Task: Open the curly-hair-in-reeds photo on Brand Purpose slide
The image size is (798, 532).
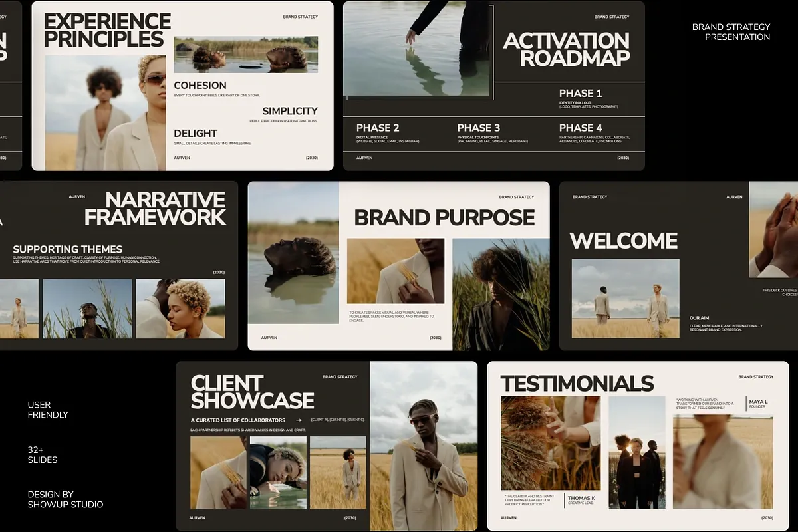Action: tap(501, 295)
